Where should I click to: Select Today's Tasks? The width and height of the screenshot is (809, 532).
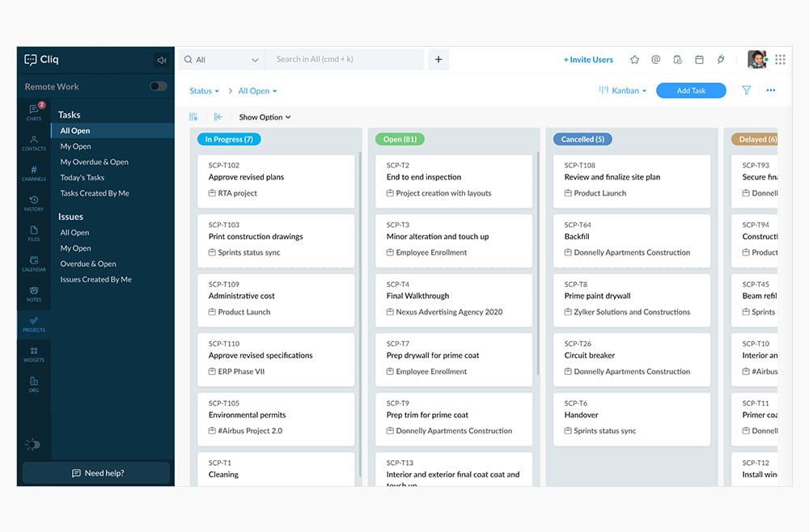click(82, 177)
